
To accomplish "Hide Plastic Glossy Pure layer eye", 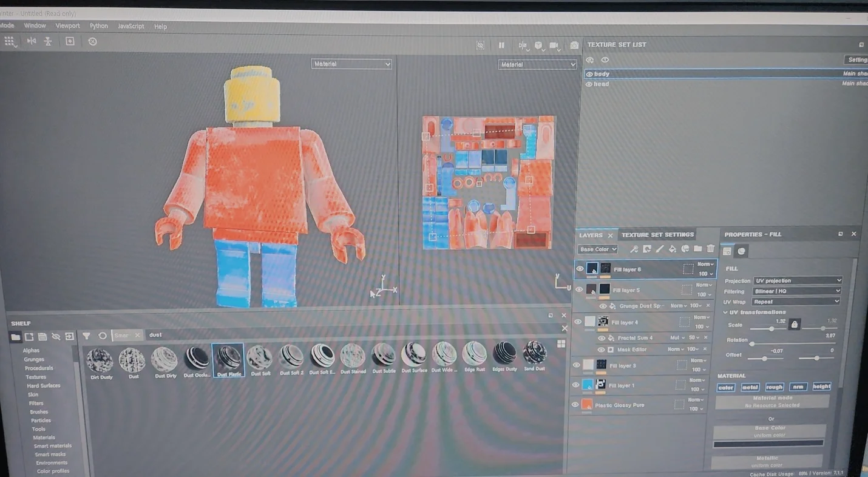I will tap(575, 405).
